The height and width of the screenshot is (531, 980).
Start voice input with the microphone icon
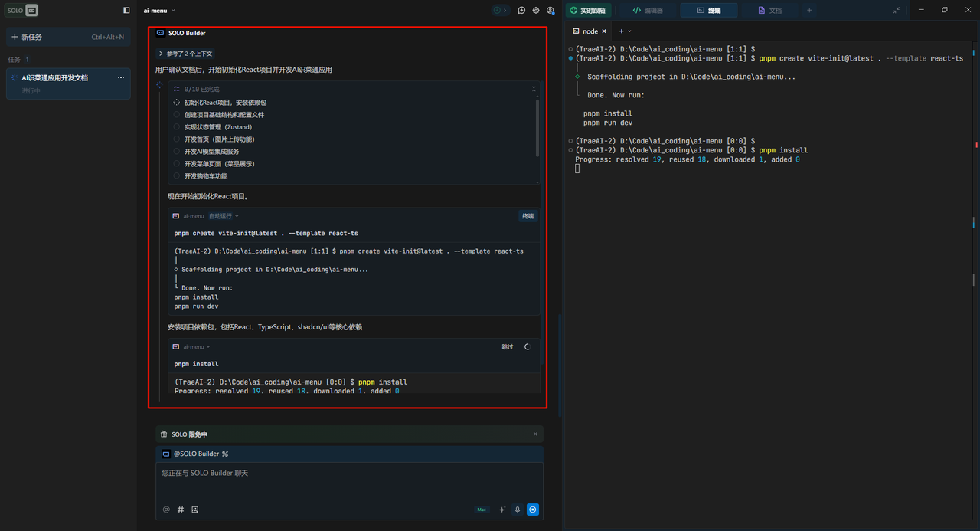point(518,510)
